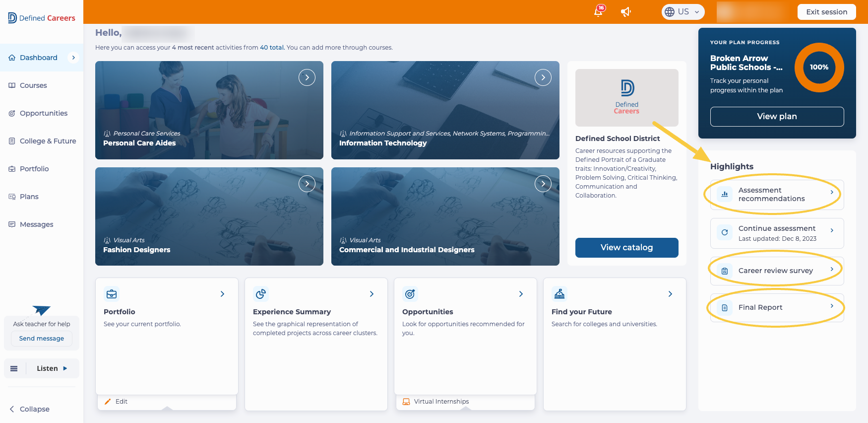Open the announcements megaphone icon
This screenshot has height=423, width=868.
tap(626, 12)
